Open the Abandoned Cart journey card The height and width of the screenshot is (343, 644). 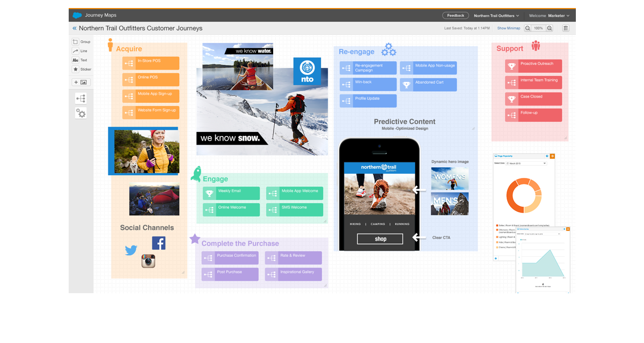(428, 85)
